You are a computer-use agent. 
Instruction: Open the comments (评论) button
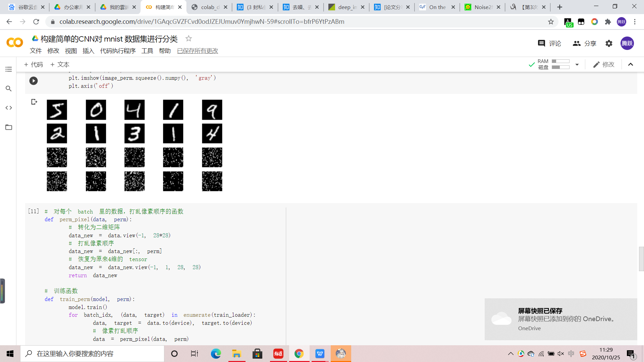click(549, 43)
